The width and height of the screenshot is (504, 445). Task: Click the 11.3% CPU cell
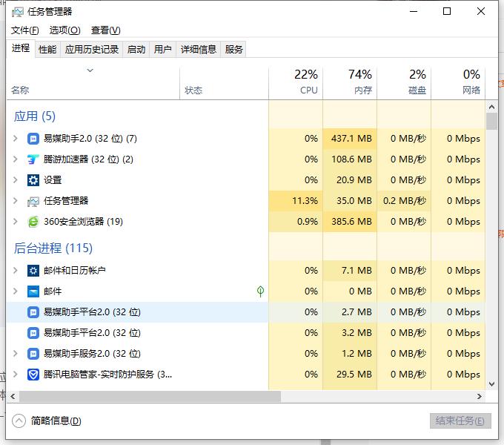[x=296, y=201]
